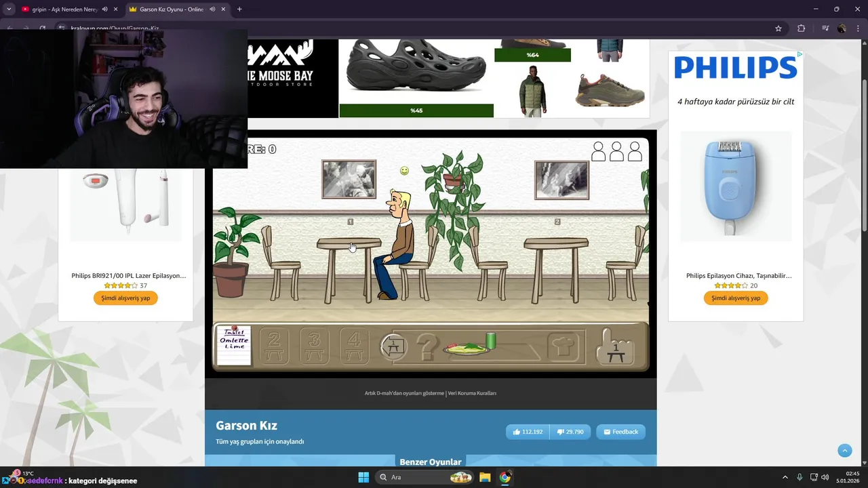Screen dimensions: 868x488
Task: Open a new browser tab
Action: [239, 9]
